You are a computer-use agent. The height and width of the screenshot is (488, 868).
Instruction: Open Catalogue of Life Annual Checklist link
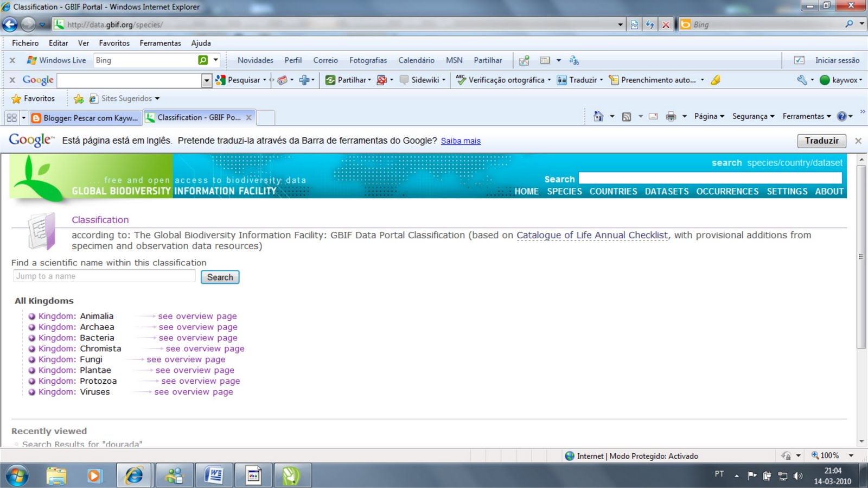pyautogui.click(x=592, y=235)
